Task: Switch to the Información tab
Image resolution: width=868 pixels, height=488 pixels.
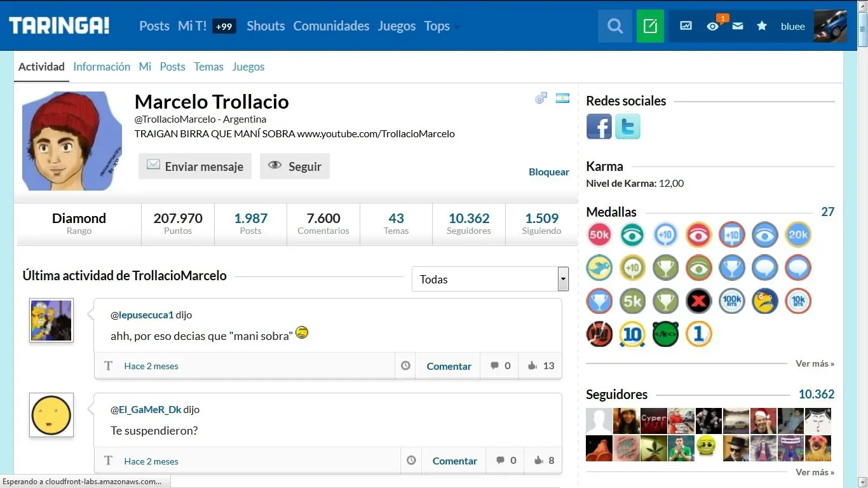Action: pyautogui.click(x=102, y=67)
